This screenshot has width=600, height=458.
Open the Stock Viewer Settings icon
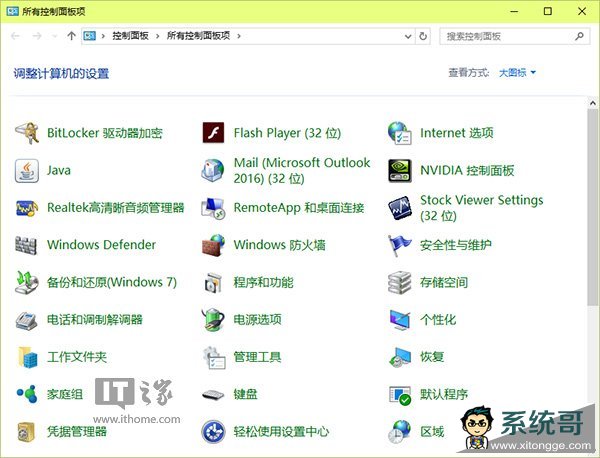[x=399, y=208]
